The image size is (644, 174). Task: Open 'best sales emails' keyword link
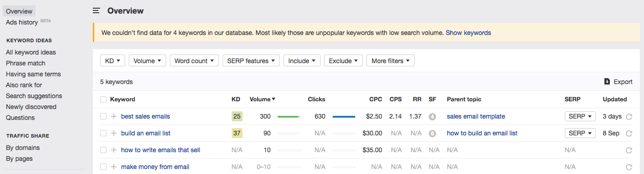coord(145,116)
